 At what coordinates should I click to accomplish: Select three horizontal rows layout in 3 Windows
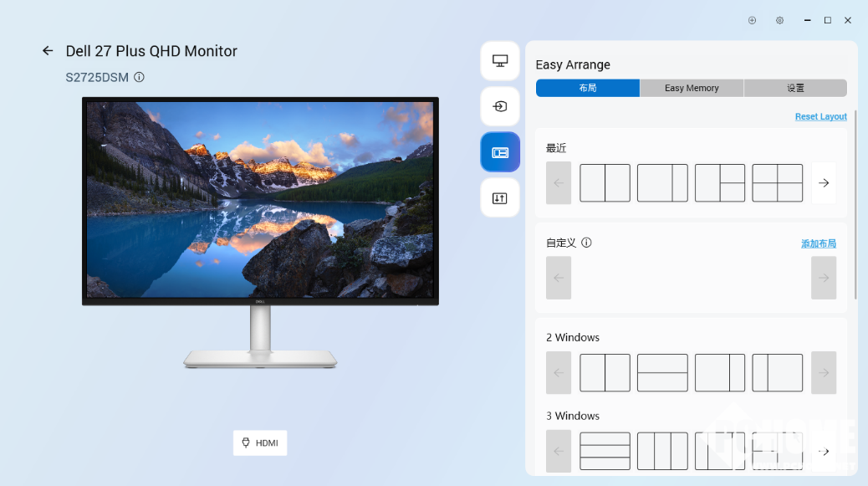pyautogui.click(x=605, y=451)
